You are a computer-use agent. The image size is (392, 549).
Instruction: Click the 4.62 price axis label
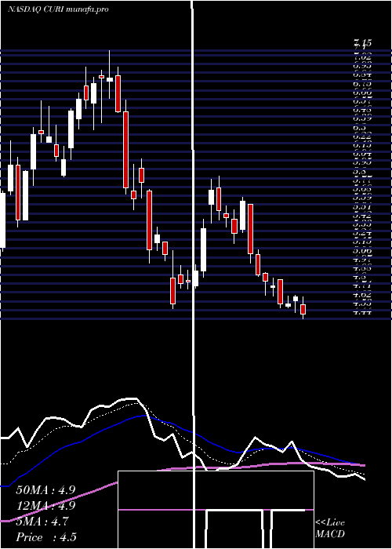[362, 295]
